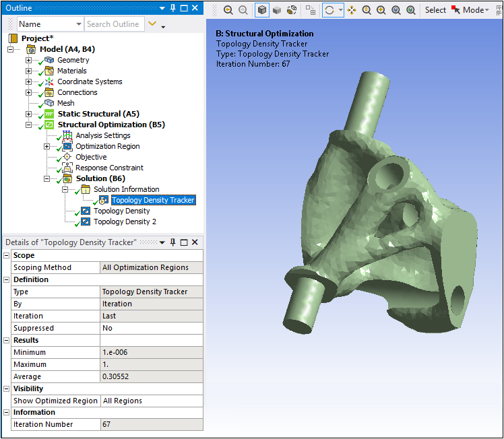Collapse the Information section in Details

click(7, 412)
